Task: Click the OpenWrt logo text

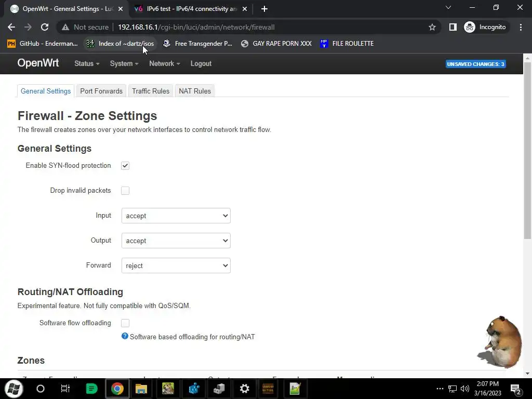Action: pos(38,63)
